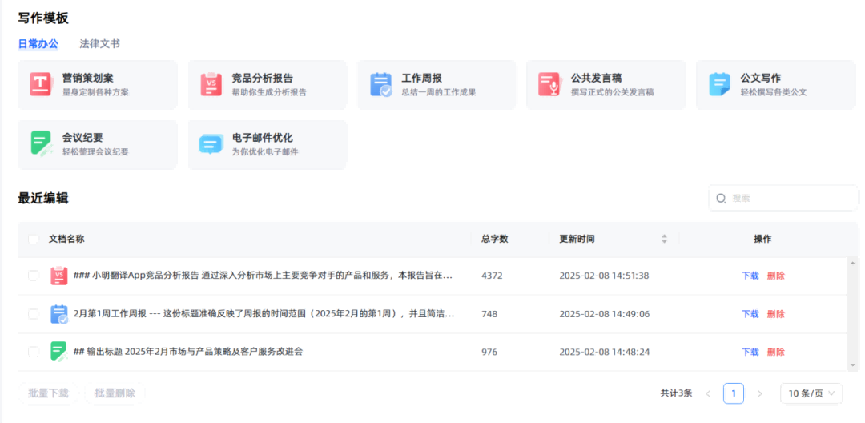Image resolution: width=865 pixels, height=423 pixels.
Task: Open the 竞品分析报告 template icon
Action: (x=210, y=84)
